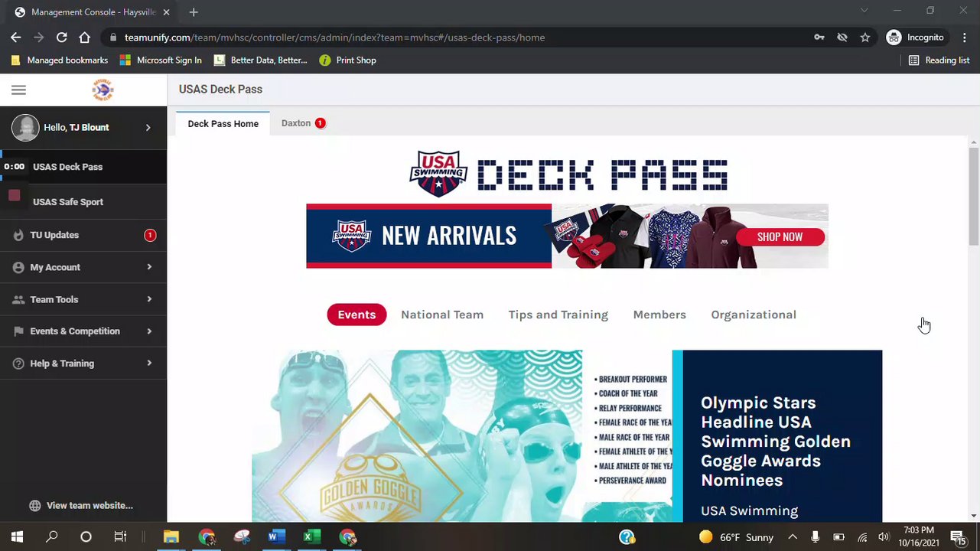Viewport: 980px width, 551px height.
Task: Click the SHOP NOW banner button
Action: 780,237
